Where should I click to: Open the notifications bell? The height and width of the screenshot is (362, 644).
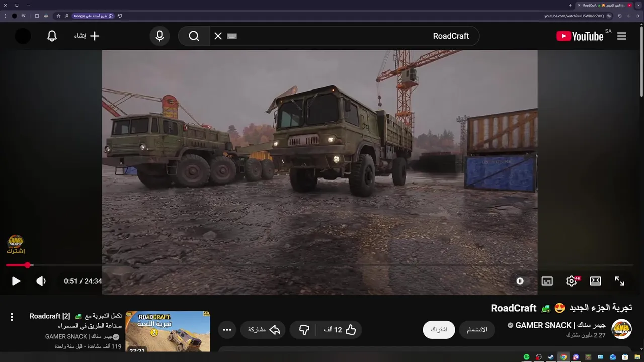click(x=52, y=36)
